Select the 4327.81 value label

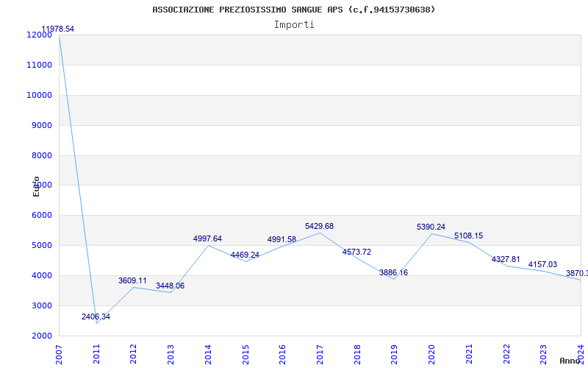[x=506, y=260]
